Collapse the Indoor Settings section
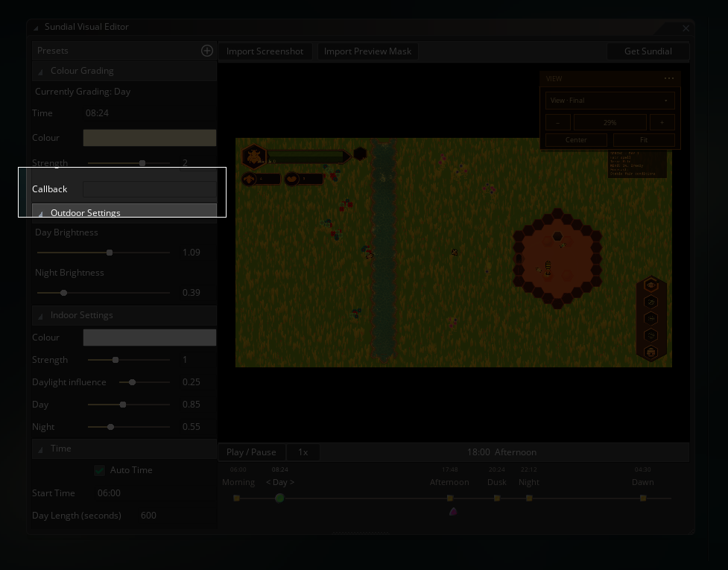This screenshot has width=728, height=570. click(x=40, y=316)
